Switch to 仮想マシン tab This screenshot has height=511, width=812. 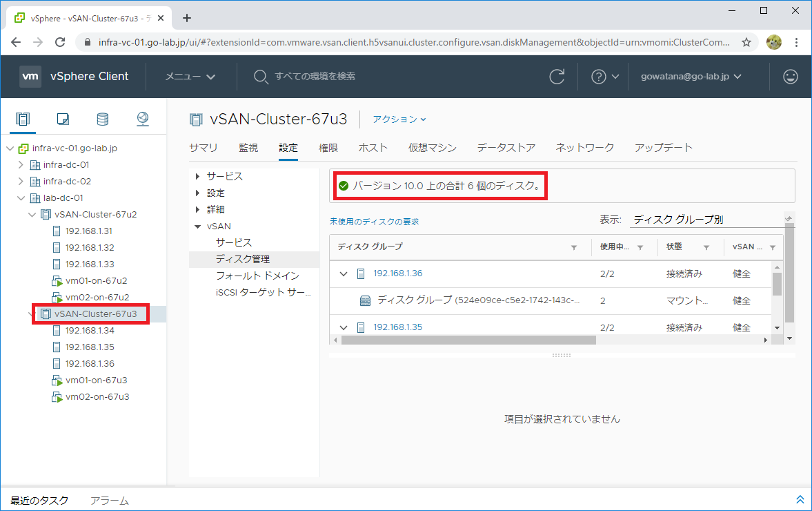tap(433, 148)
